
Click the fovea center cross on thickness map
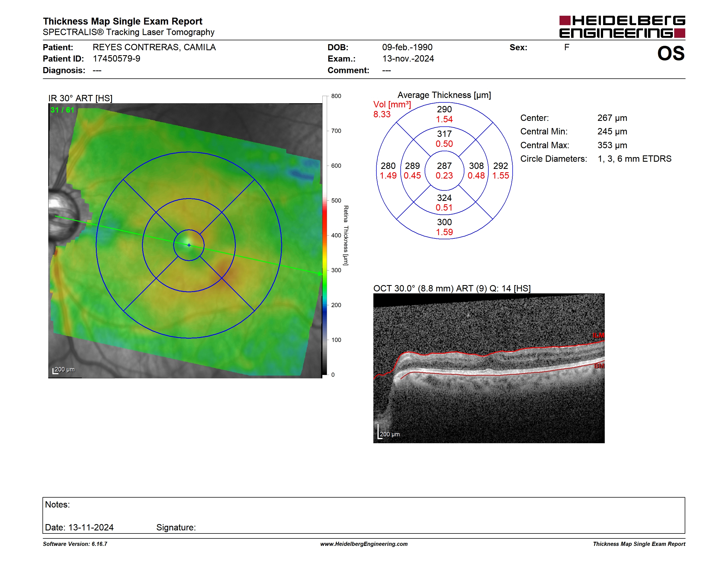(189, 245)
